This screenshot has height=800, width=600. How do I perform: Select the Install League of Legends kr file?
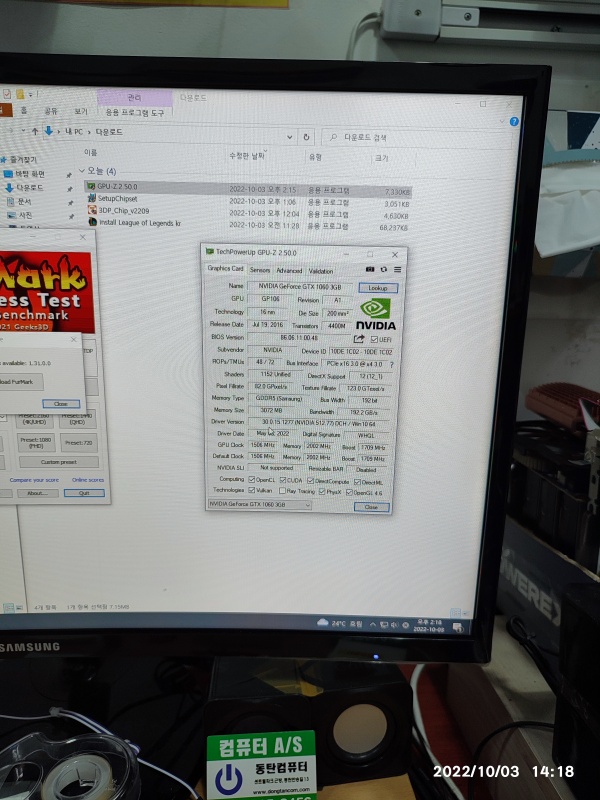click(248, 224)
